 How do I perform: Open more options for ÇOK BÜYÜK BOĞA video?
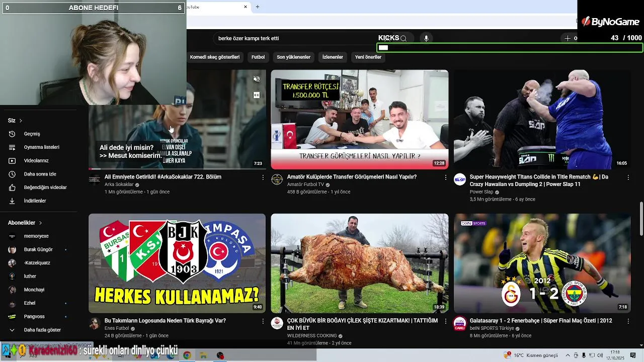[x=446, y=321]
